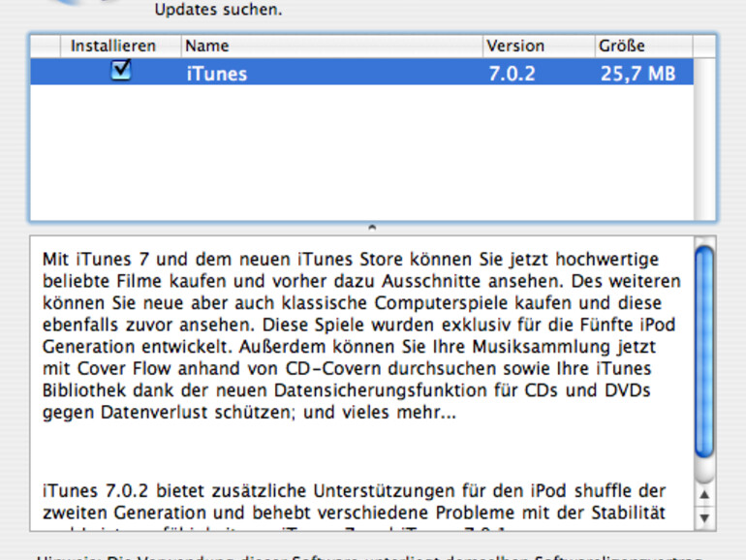Image resolution: width=746 pixels, height=560 pixels.
Task: Sort by the Name column header
Action: tap(331, 46)
